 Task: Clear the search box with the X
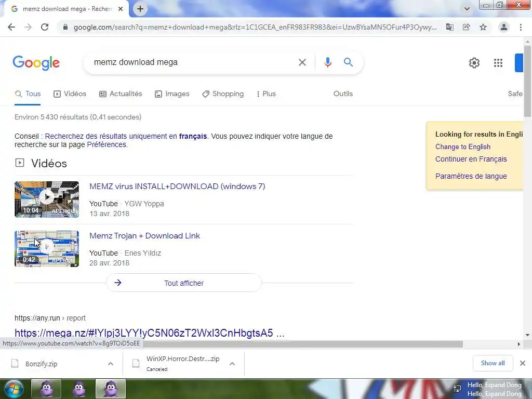coord(302,62)
